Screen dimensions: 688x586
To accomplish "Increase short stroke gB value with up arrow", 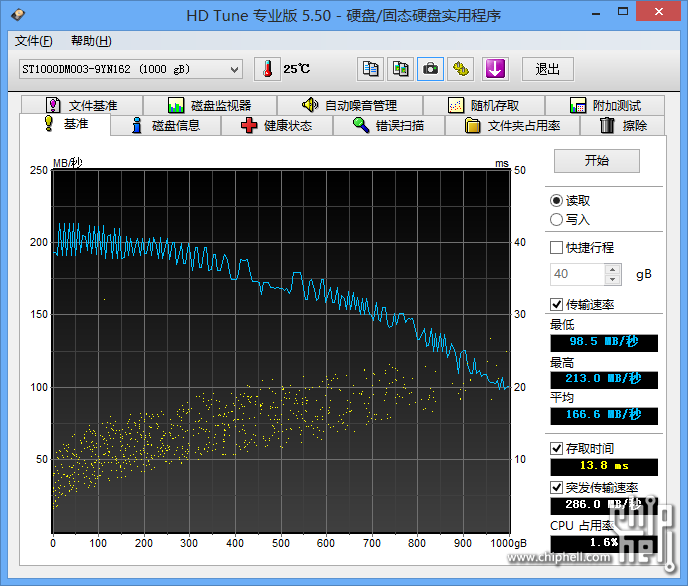I will (x=613, y=269).
